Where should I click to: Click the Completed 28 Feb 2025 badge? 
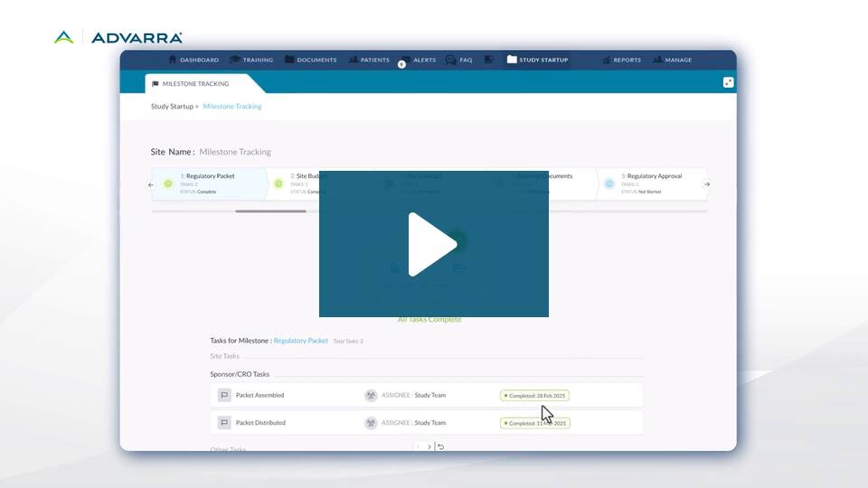534,396
